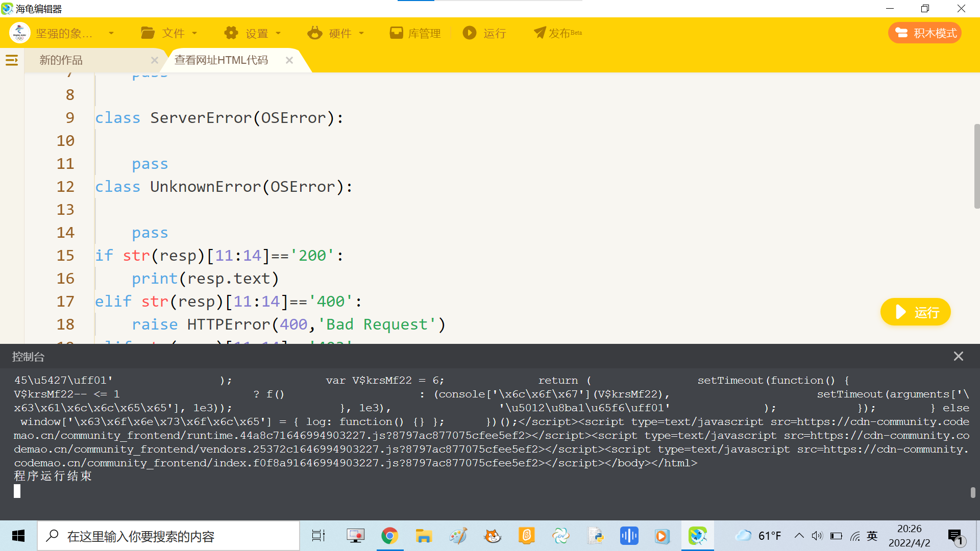Close the 新的作品 tab

[155, 60]
